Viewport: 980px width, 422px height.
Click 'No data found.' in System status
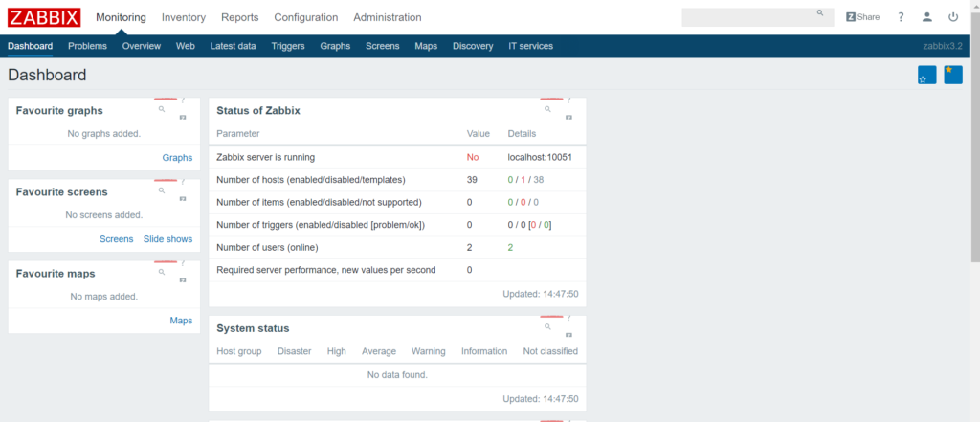[x=397, y=375]
